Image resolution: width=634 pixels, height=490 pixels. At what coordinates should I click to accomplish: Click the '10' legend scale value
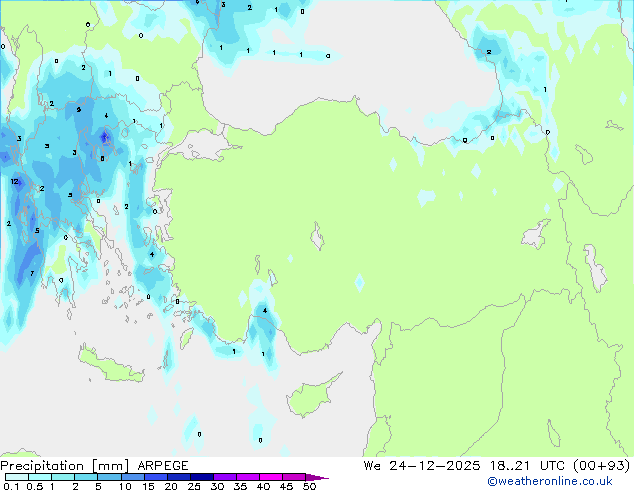(x=125, y=486)
